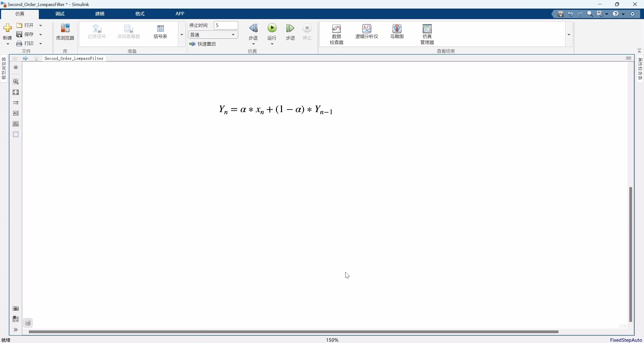This screenshot has height=343, width=644.
Task: Open the Library Browser (库浏览器)
Action: 65,32
